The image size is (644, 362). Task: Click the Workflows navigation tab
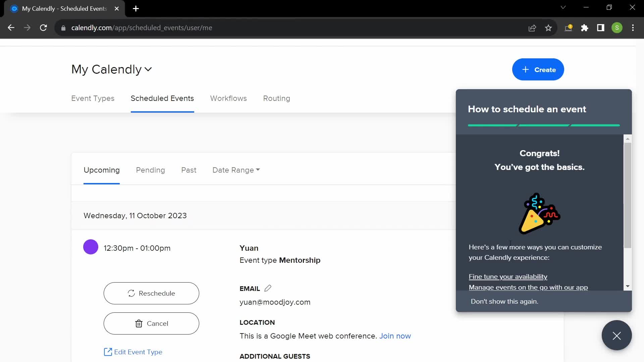[229, 99]
